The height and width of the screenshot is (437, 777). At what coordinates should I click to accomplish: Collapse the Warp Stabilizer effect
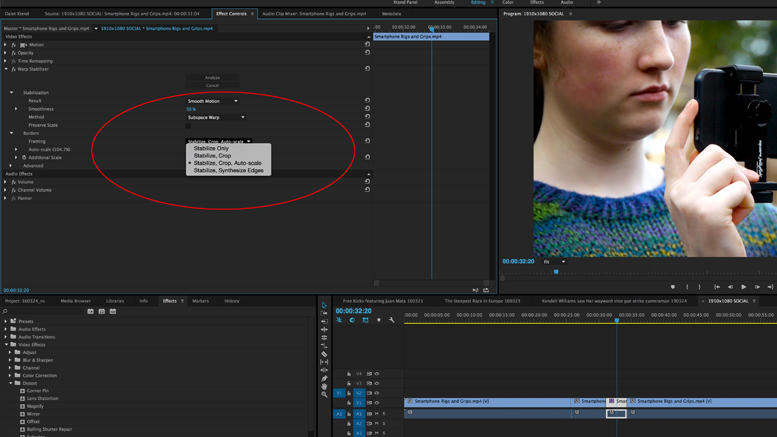(x=6, y=69)
